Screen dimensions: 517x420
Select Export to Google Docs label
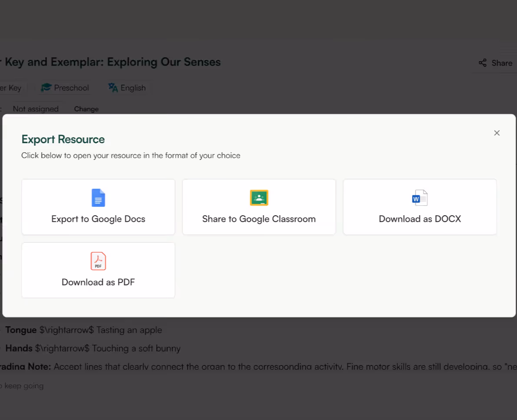(x=98, y=219)
